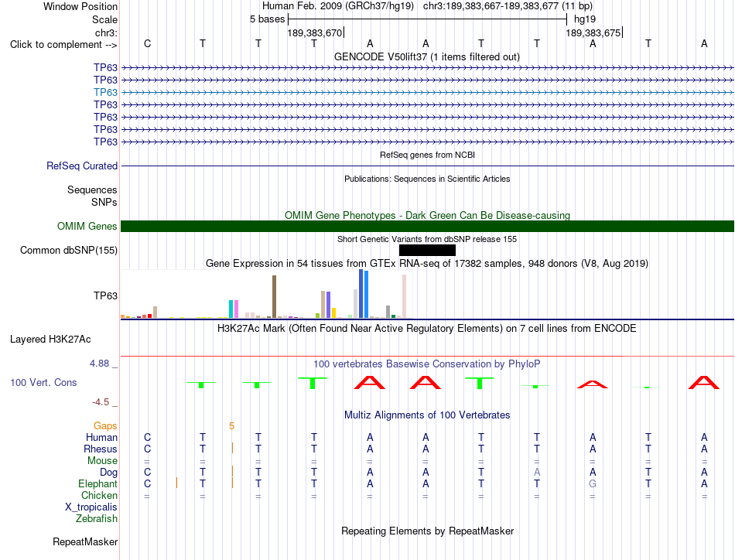The height and width of the screenshot is (560, 735).
Task: Open the GTEx Gene Expression track title
Action: pos(427,263)
